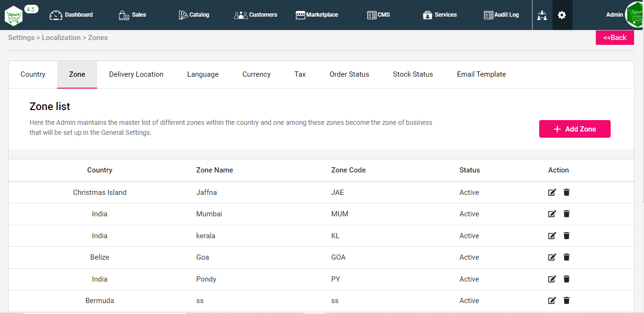This screenshot has width=644, height=314.
Task: Switch to the Country tab
Action: coord(33,74)
